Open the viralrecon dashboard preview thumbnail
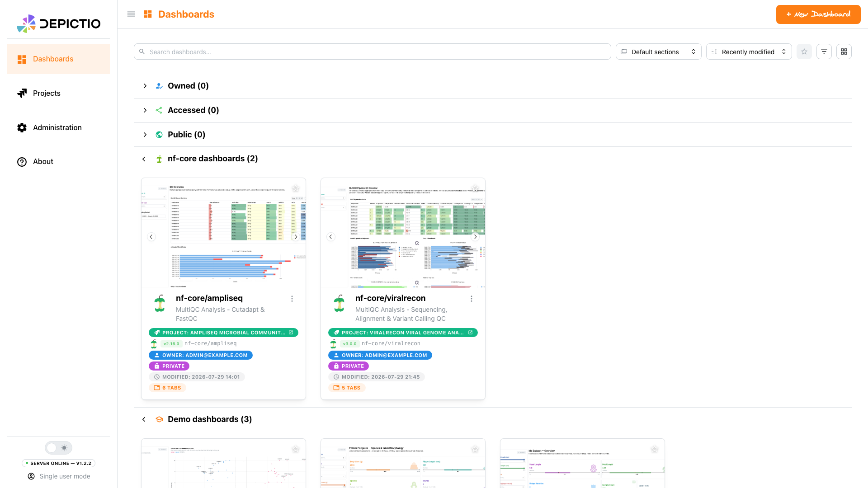This screenshot has height=488, width=868. pyautogui.click(x=403, y=233)
